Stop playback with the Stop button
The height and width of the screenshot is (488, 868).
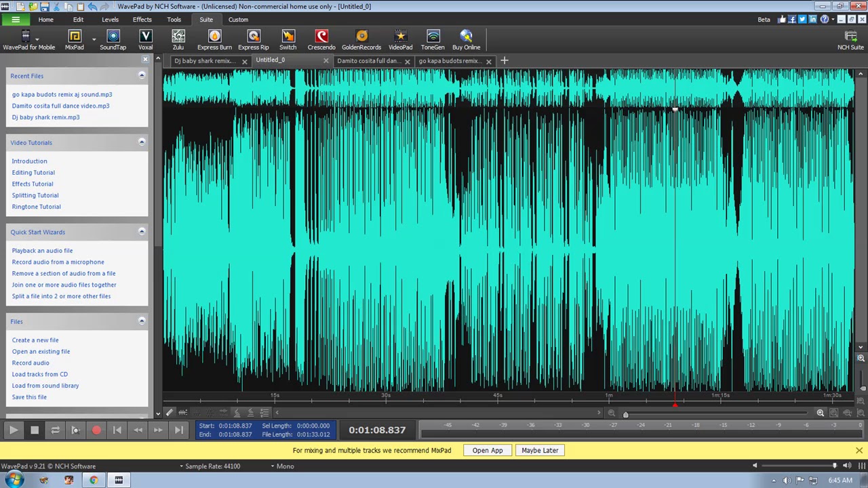click(x=35, y=430)
